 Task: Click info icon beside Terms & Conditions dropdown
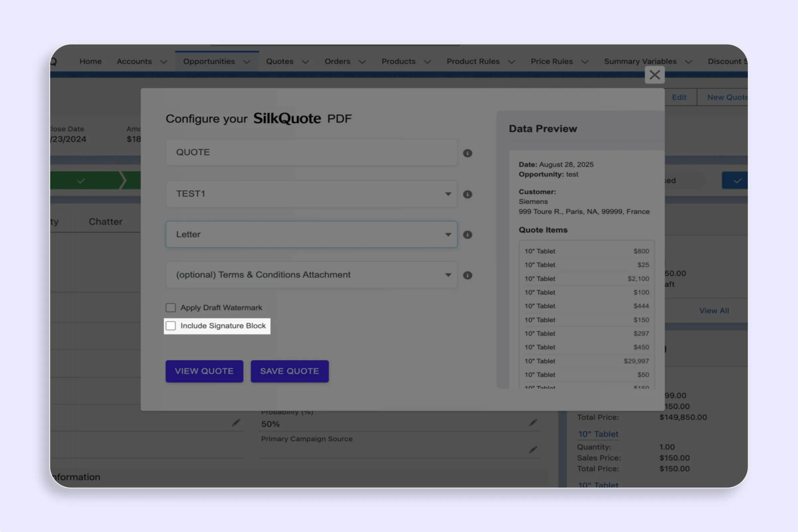coord(467,275)
